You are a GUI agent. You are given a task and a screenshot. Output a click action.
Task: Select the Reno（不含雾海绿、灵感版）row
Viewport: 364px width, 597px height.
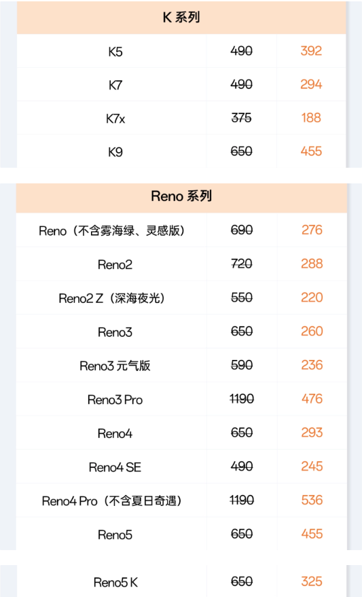point(181,230)
